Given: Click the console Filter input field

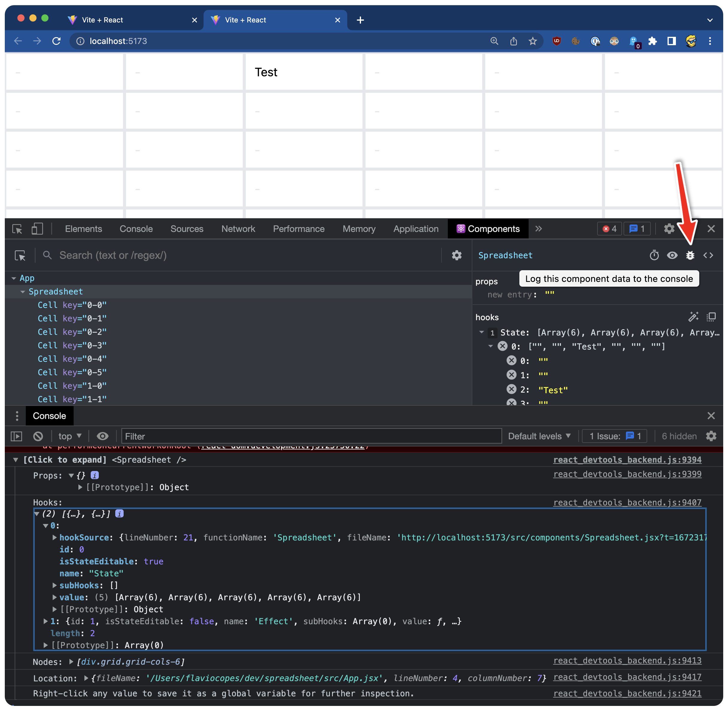Looking at the screenshot, I should tap(311, 436).
